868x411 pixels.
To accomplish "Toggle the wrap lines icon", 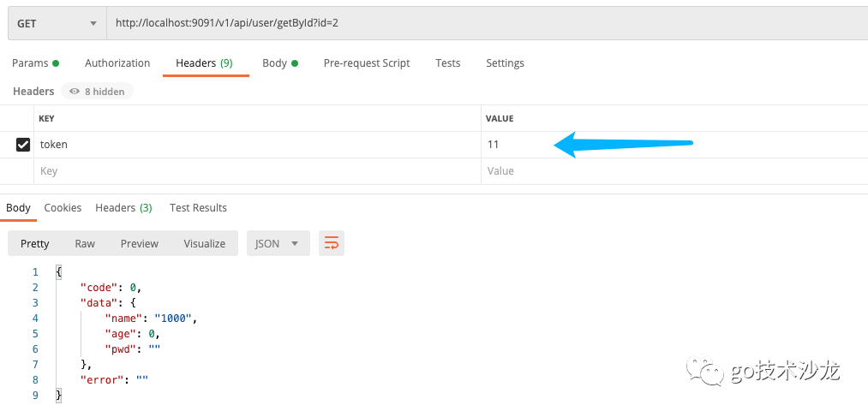I will pos(332,243).
